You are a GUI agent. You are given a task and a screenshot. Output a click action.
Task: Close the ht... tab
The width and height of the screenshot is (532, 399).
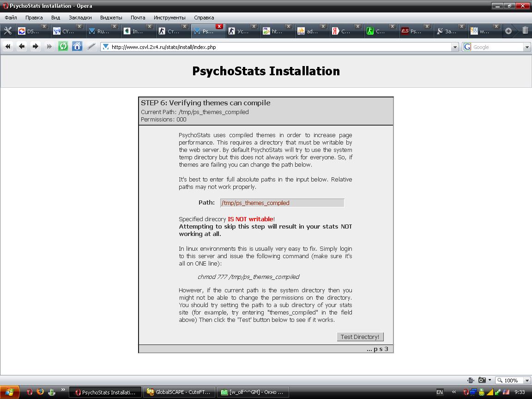(x=288, y=26)
